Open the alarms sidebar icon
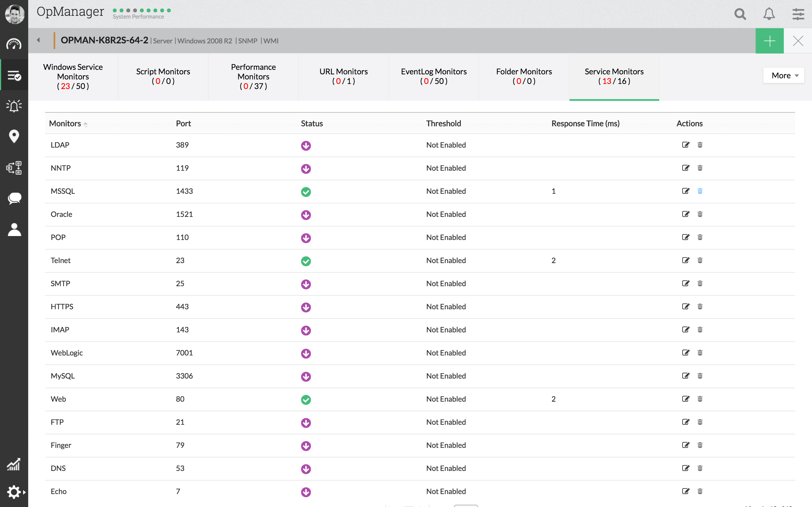 14,106
